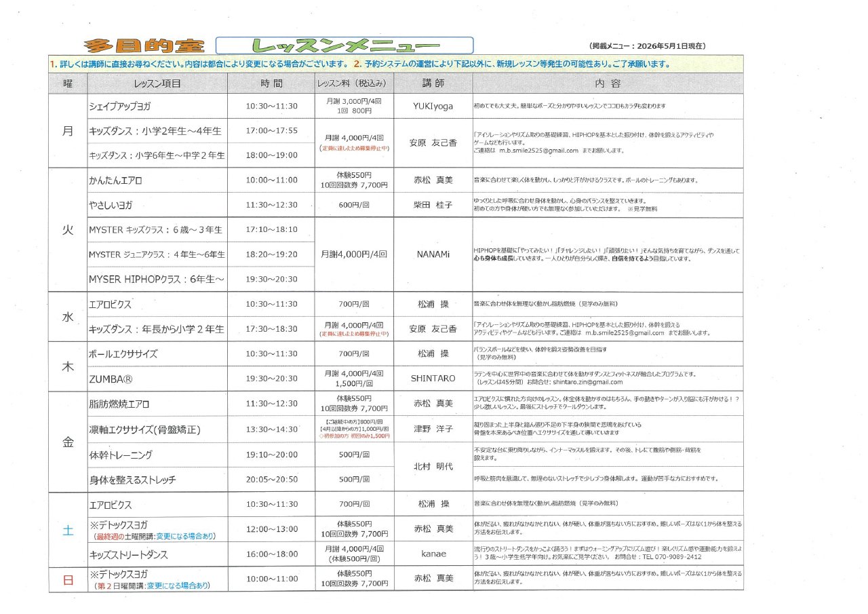Screen dimensions: 868x614
Task: Click the "16:00〜18:00" time cell
Action: pyautogui.click(x=271, y=554)
